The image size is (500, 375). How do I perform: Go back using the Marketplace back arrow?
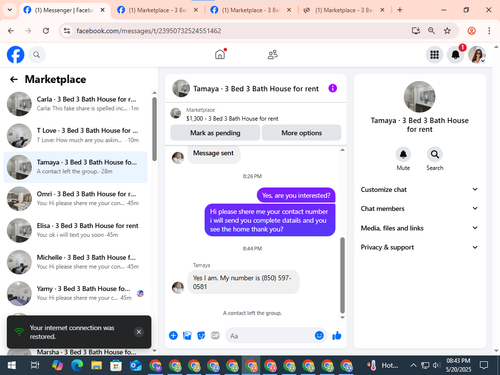(14, 79)
